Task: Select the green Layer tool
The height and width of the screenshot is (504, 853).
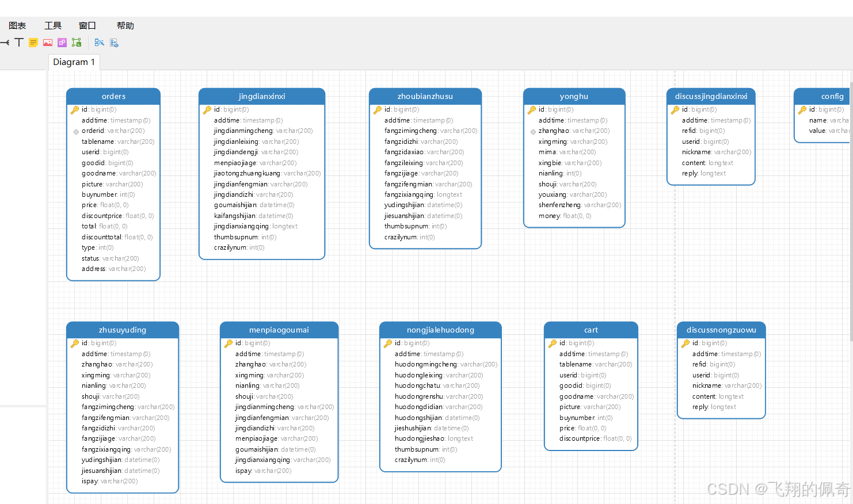Action: pyautogui.click(x=77, y=43)
